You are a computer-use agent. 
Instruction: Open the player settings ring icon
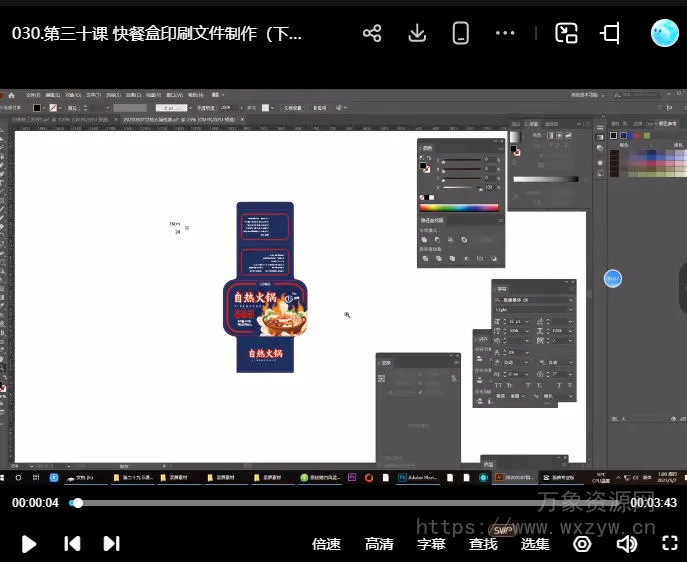click(582, 544)
